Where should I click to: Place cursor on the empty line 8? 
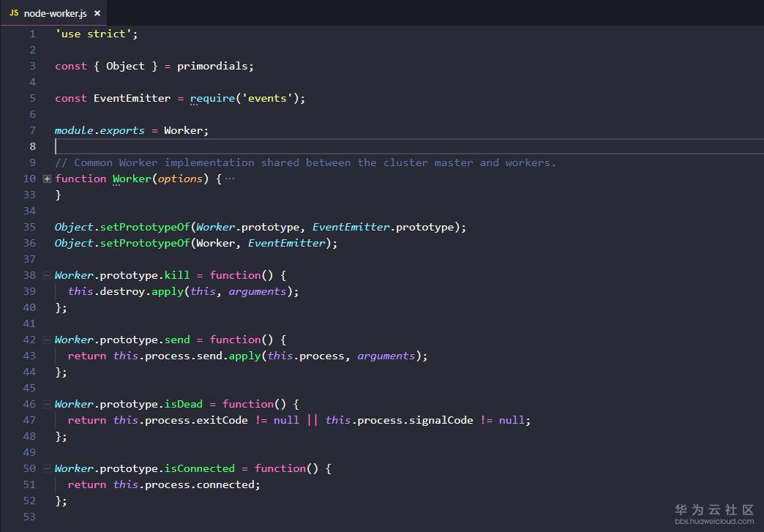coord(409,146)
